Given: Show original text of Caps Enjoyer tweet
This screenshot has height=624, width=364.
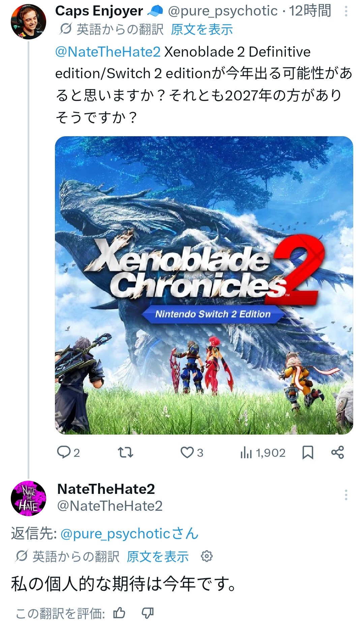Looking at the screenshot, I should click(x=202, y=29).
